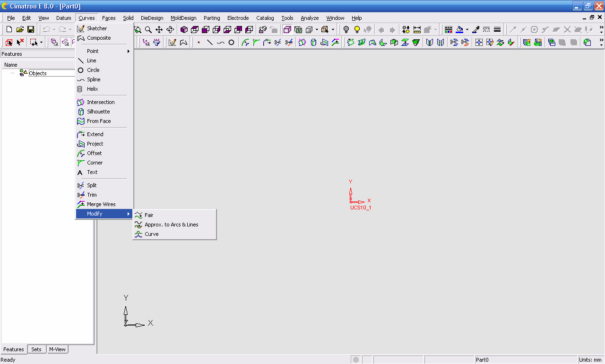
Task: Select From Face in the Curves menu
Action: 104,121
